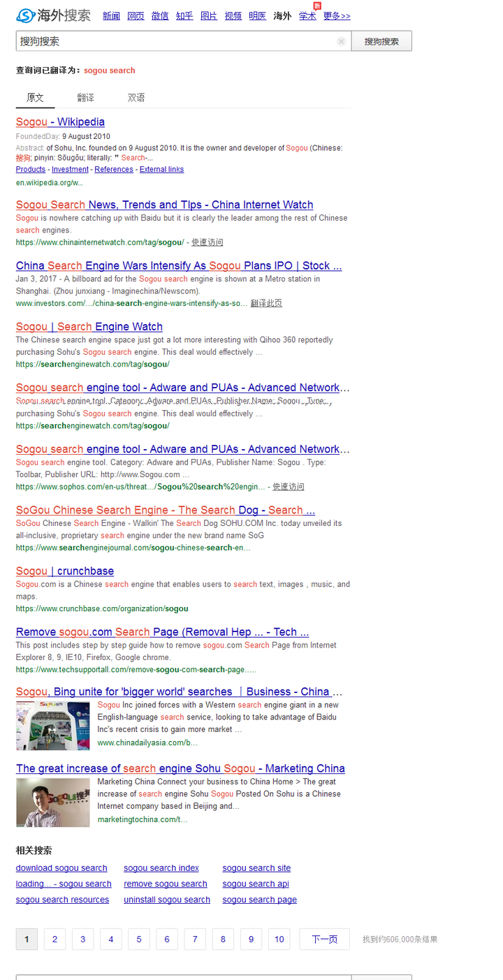503x980 pixels.
Task: Clear the search box with the X icon
Action: click(341, 41)
